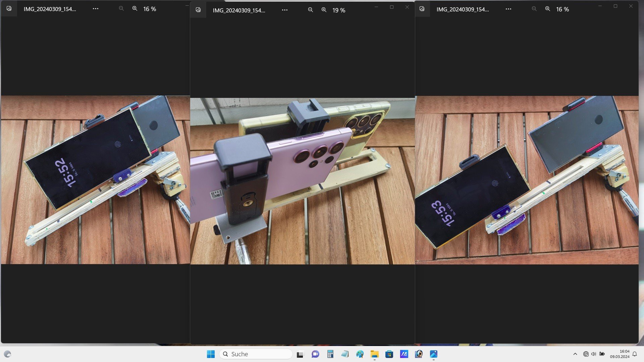644x362 pixels.
Task: Click the 16 % zoom level in right window
Action: pos(562,9)
